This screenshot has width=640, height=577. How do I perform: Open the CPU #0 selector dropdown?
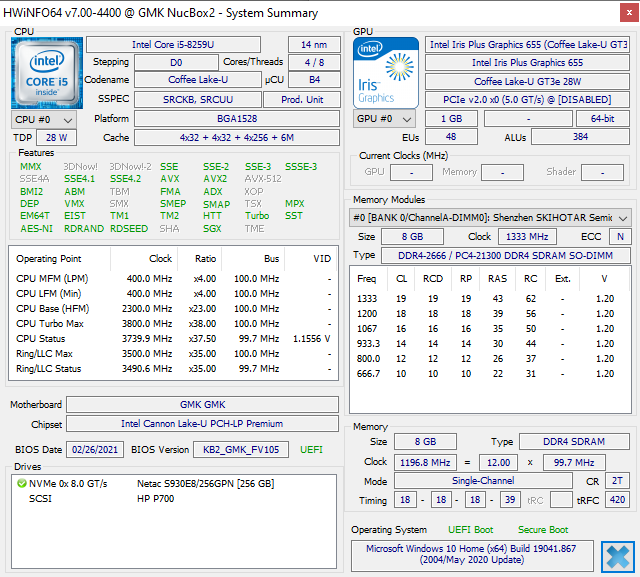(44, 120)
